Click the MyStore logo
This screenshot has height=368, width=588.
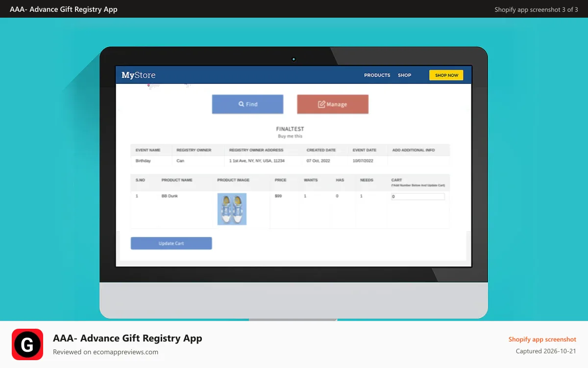[139, 75]
